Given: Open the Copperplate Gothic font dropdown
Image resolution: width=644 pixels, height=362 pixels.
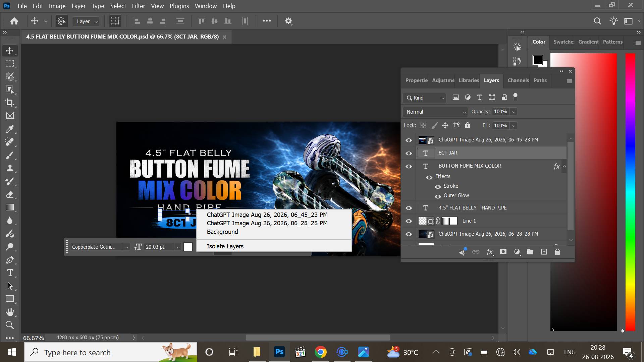Looking at the screenshot, I should pyautogui.click(x=100, y=247).
